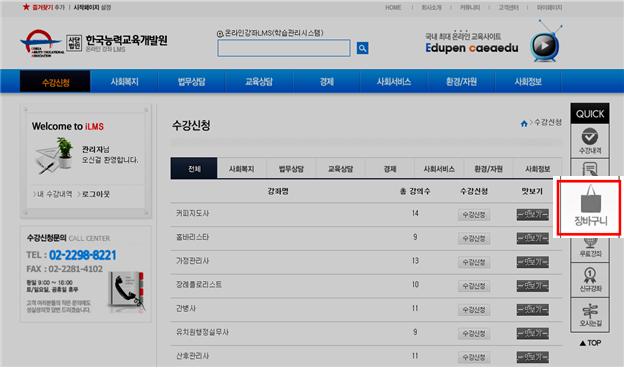The width and height of the screenshot is (624, 370).
Task: Switch to the 법무상담 course tab
Action: (291, 169)
